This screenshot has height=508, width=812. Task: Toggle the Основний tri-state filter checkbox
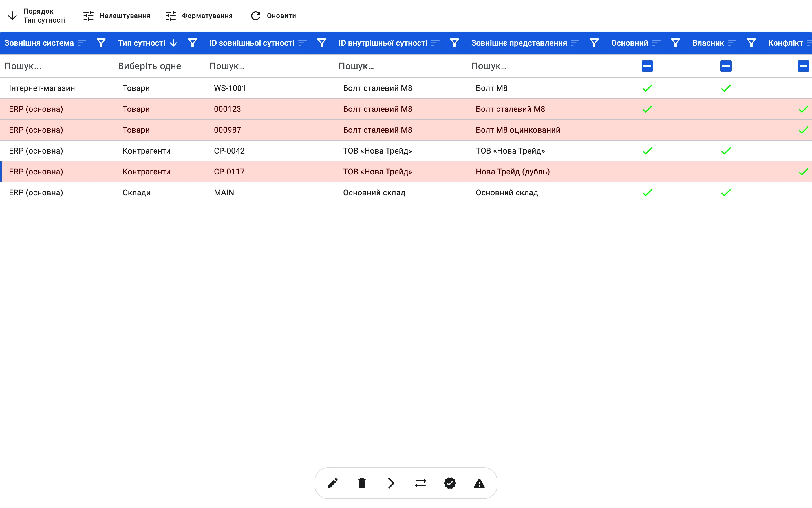[647, 66]
